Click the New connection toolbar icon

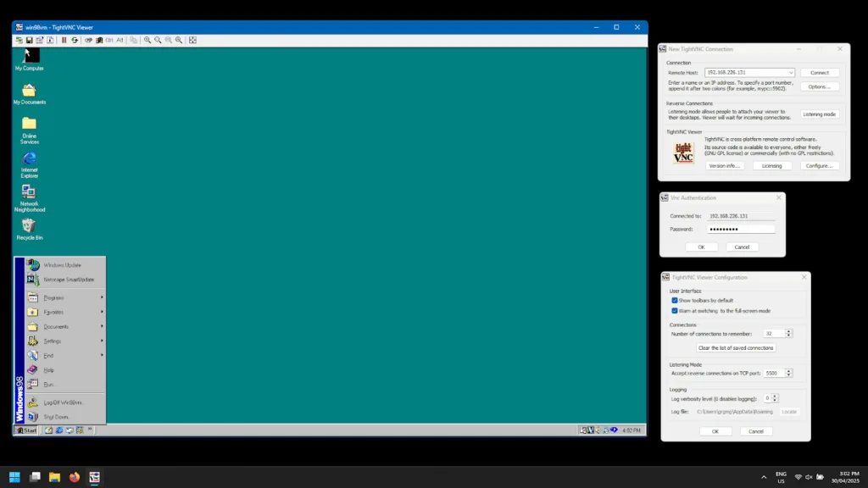point(19,40)
